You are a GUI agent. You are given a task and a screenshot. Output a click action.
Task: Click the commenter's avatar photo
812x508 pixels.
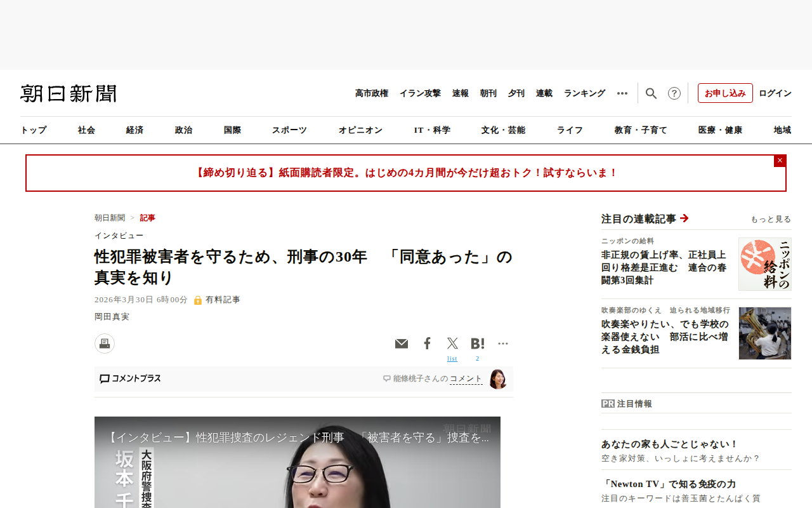point(498,379)
